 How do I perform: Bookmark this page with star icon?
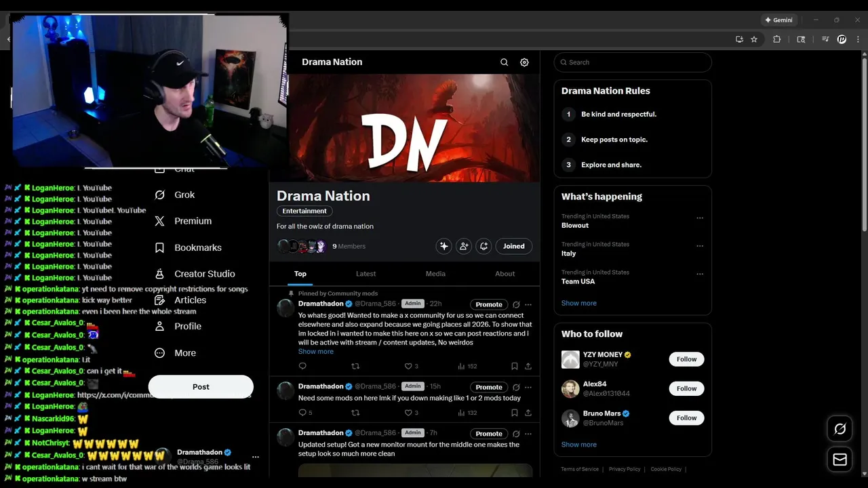pyautogui.click(x=754, y=39)
